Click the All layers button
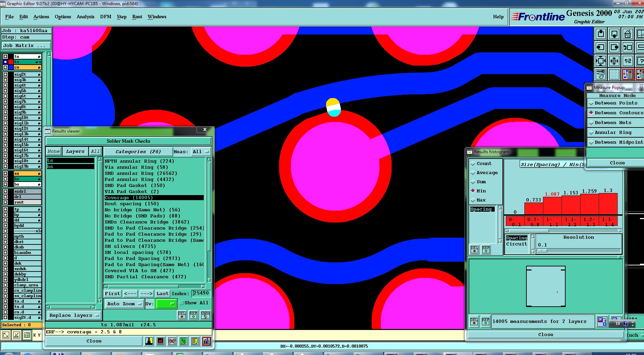This screenshot has width=644, height=355. [95, 151]
